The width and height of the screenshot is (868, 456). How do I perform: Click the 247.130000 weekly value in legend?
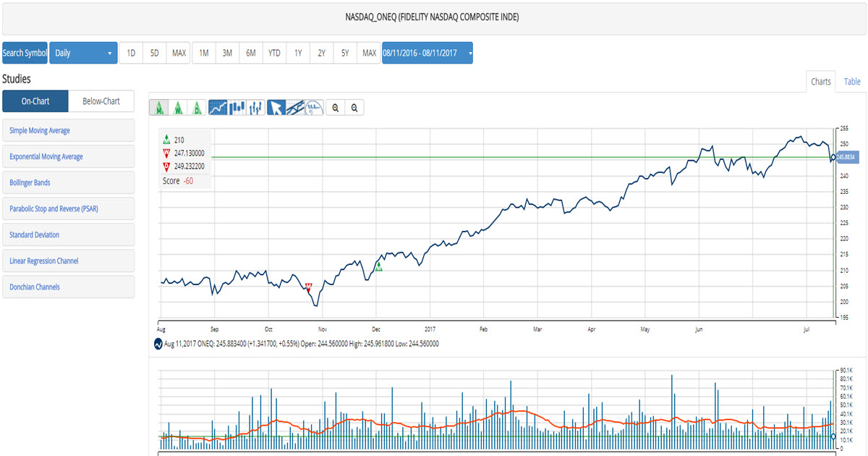(x=190, y=153)
